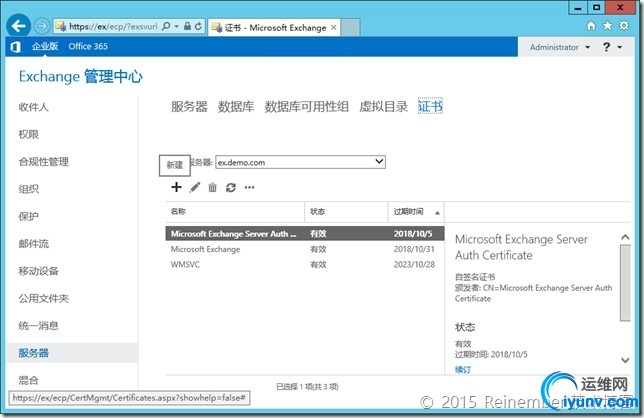
Task: Go to 混合 in sidebar
Action: (x=28, y=380)
